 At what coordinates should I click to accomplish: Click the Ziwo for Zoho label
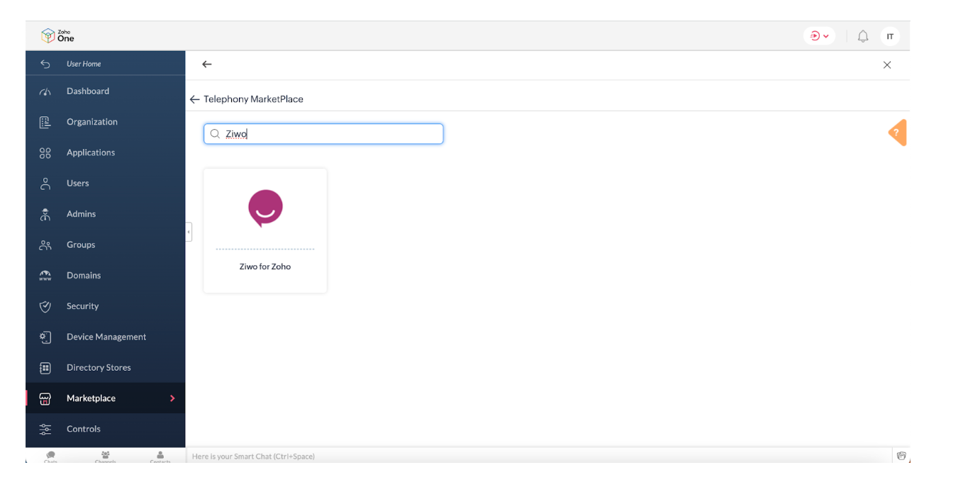pyautogui.click(x=265, y=267)
